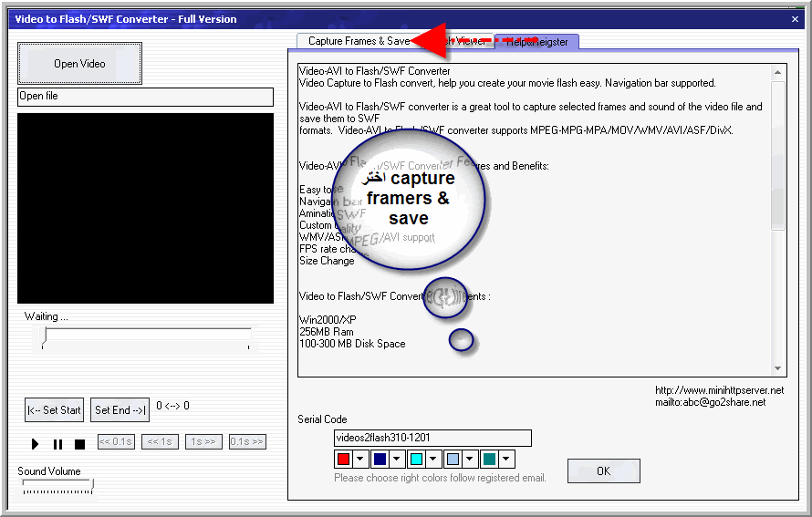Click the Open Video button
The height and width of the screenshot is (517, 812).
click(x=79, y=64)
